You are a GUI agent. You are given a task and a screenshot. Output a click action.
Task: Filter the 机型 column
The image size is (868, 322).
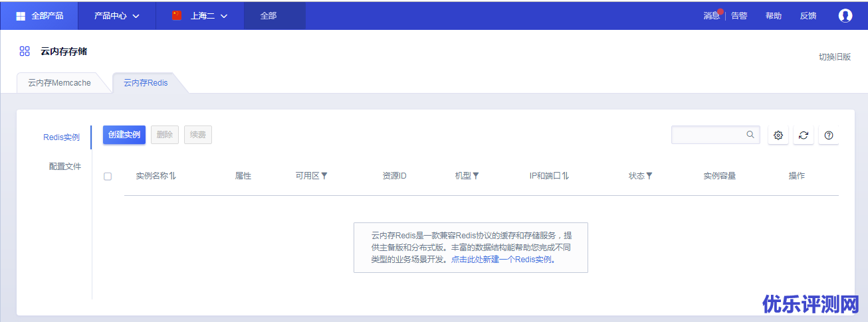pyautogui.click(x=476, y=176)
